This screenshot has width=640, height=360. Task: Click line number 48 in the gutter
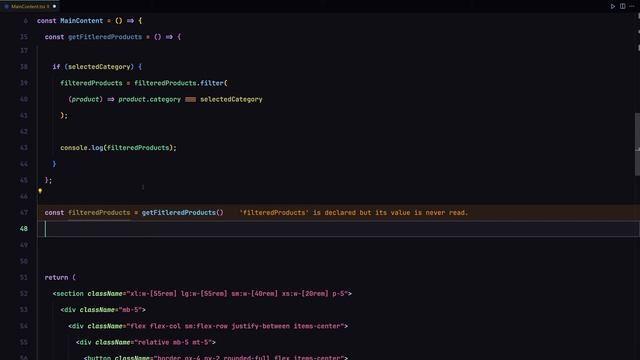click(x=24, y=229)
